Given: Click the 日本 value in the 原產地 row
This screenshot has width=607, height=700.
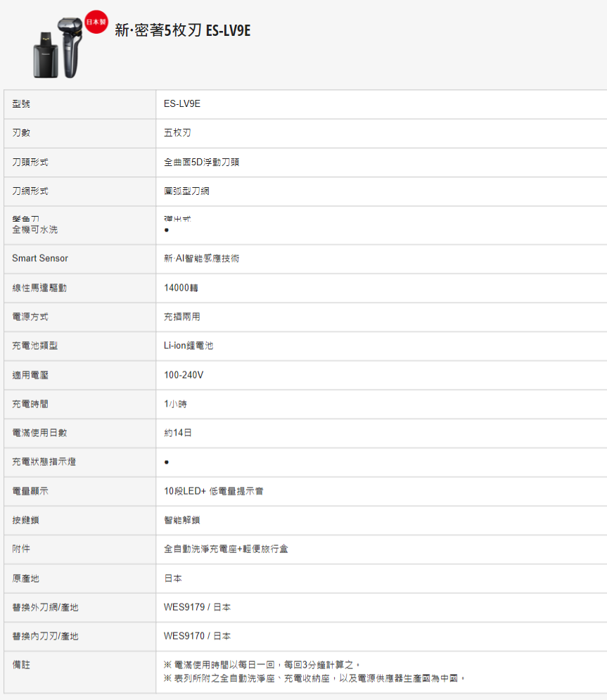Looking at the screenshot, I should [173, 578].
